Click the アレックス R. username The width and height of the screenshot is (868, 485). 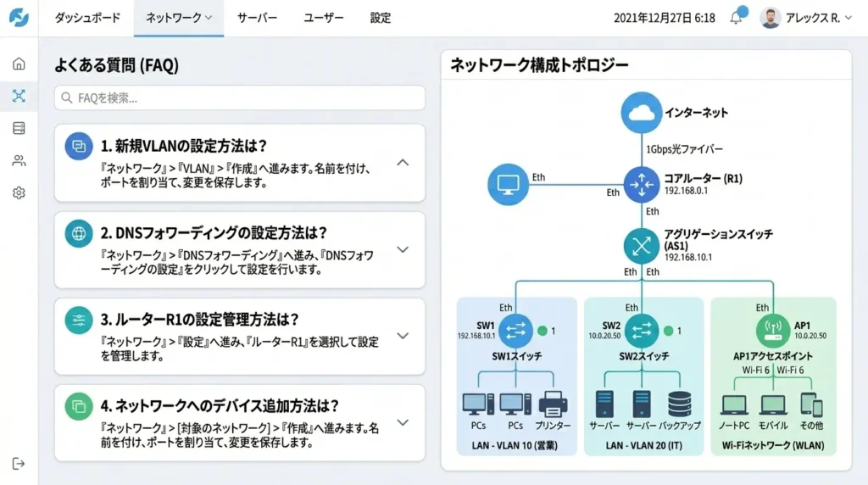click(x=813, y=19)
